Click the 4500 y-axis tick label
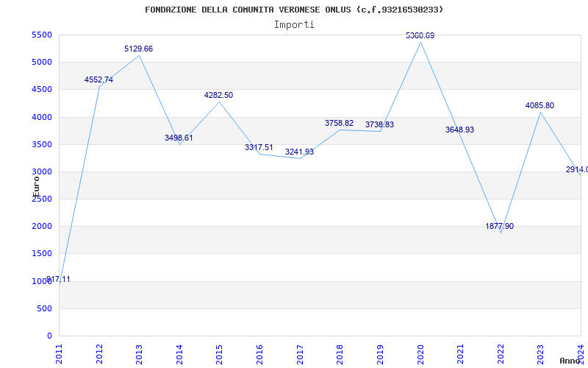Screen dimensions: 588x368 coord(43,90)
